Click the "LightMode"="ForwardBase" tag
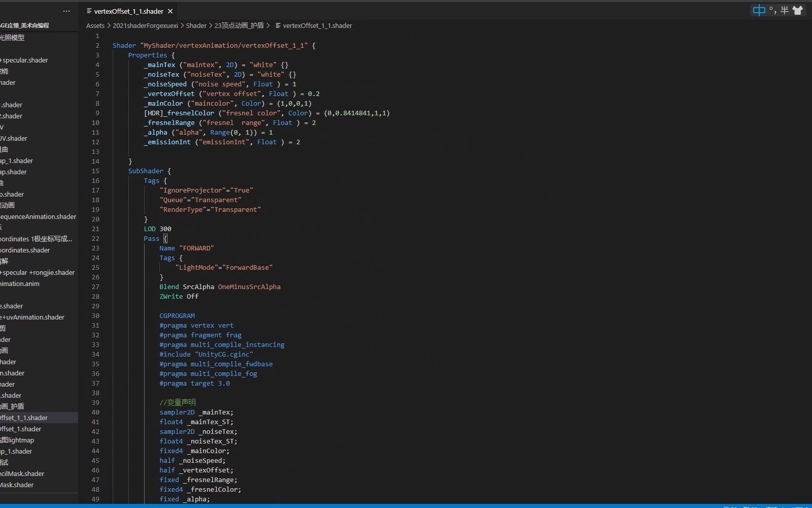Image resolution: width=812 pixels, height=508 pixels. pyautogui.click(x=224, y=267)
